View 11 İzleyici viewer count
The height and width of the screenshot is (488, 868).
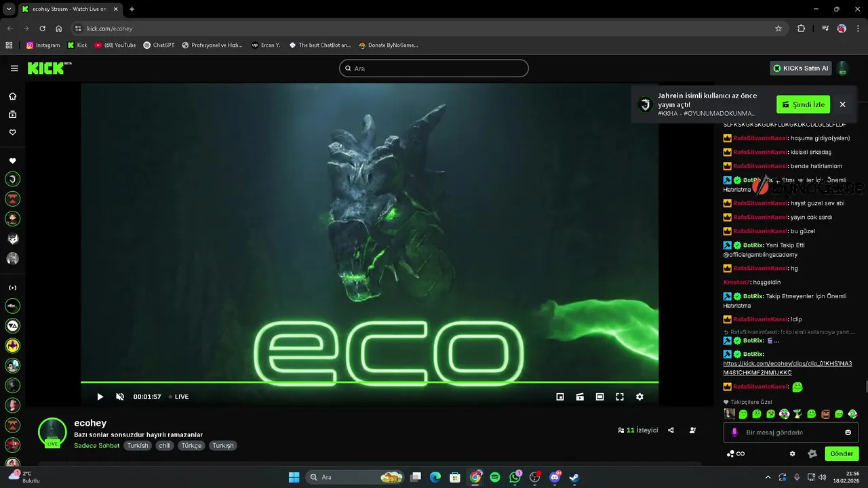637,430
